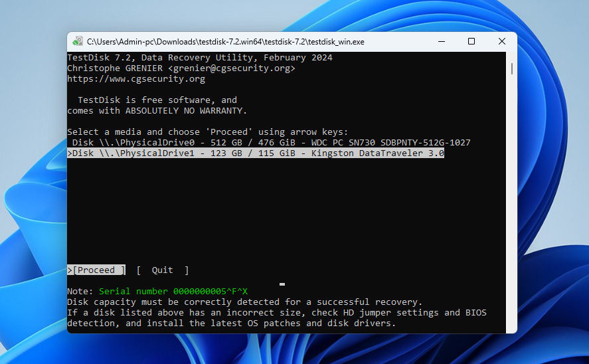
Task: Click the ABSOLUTELY NO WARRANTY text
Action: click(x=185, y=111)
